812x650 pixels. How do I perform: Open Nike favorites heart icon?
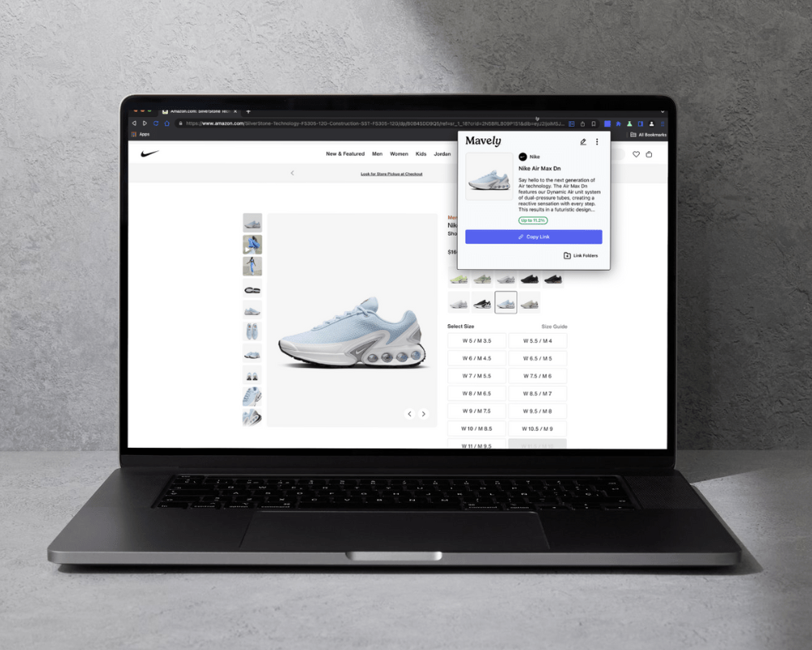click(636, 154)
